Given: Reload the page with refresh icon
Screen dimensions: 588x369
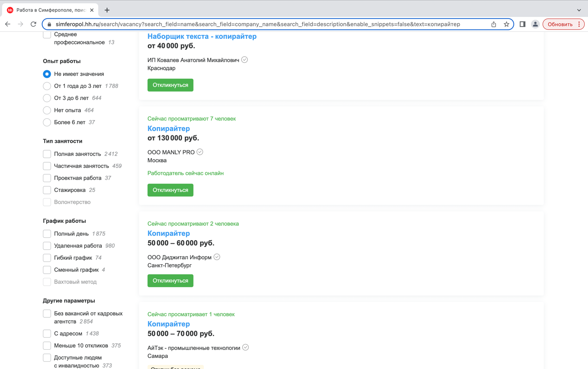Looking at the screenshot, I should 33,24.
